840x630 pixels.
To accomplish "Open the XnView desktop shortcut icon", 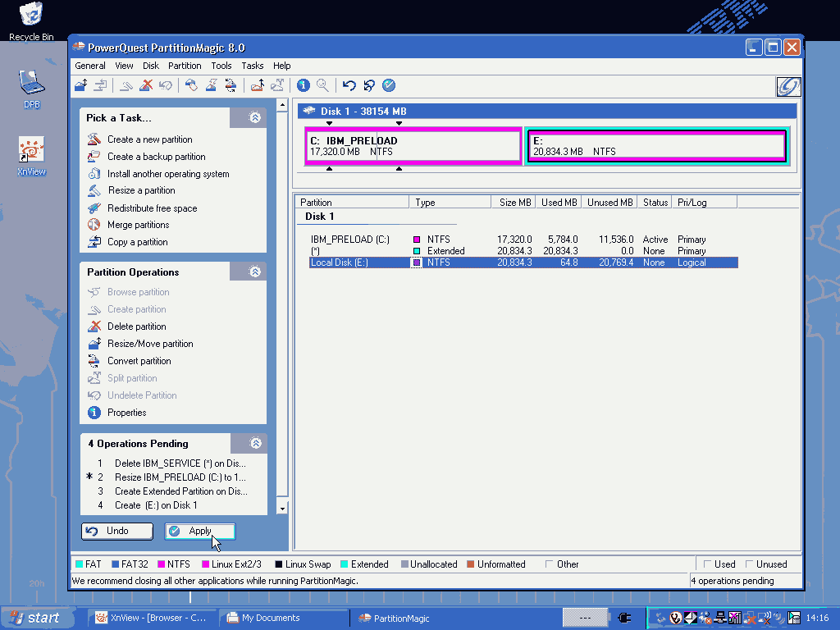I will (31, 151).
